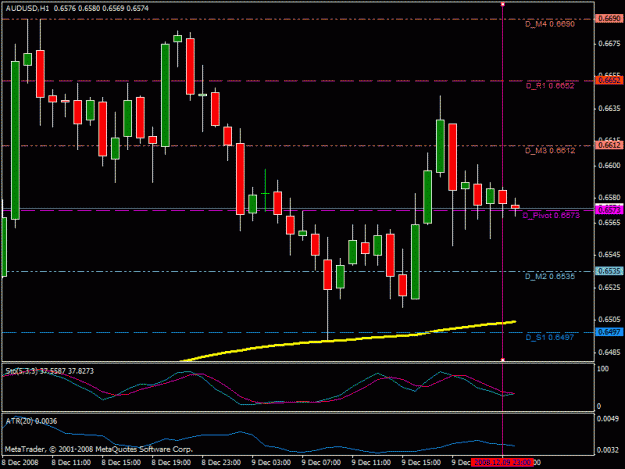Screen dimensions: 625x469
Task: Select the top handle of vertical magenta line
Action: point(503,4)
